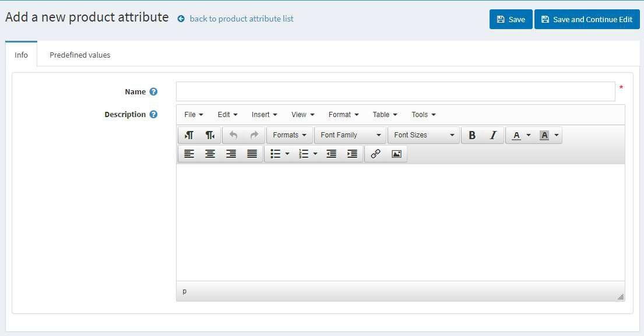Image resolution: width=644 pixels, height=336 pixels.
Task: Select the Info tab
Action: point(22,55)
